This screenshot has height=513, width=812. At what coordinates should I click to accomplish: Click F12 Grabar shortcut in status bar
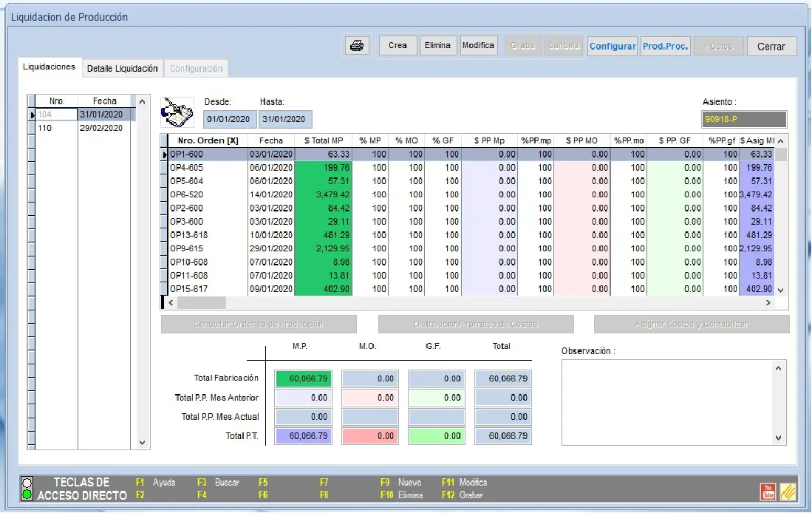pos(462,495)
